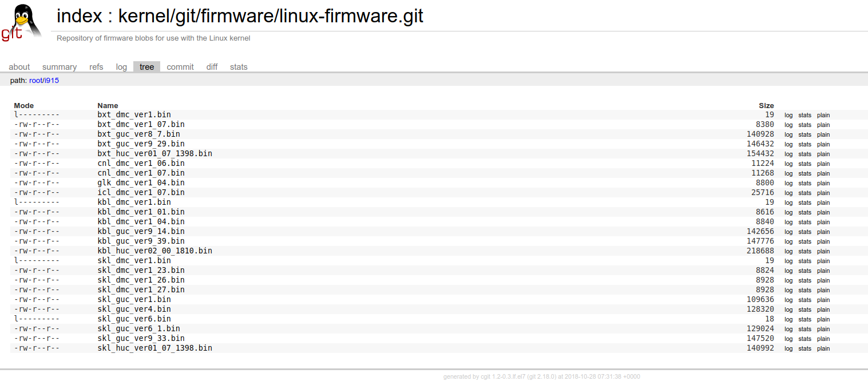This screenshot has width=868, height=389.
Task: Download plain icl_dmc_ver1_07.bin
Action: 823,193
